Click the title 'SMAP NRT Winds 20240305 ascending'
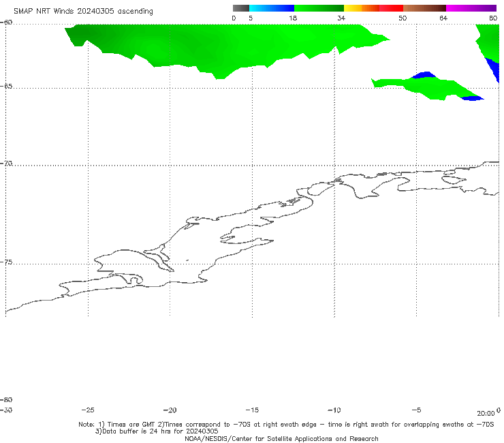Viewport: 504px width, 443px height. [x=83, y=12]
